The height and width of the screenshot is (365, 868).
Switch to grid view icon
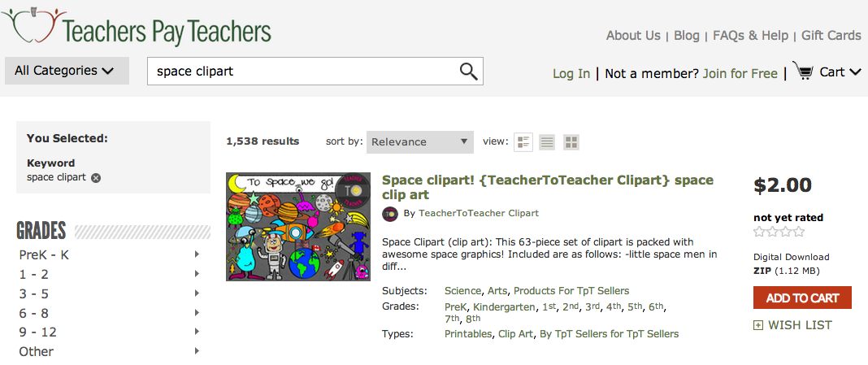click(x=571, y=141)
